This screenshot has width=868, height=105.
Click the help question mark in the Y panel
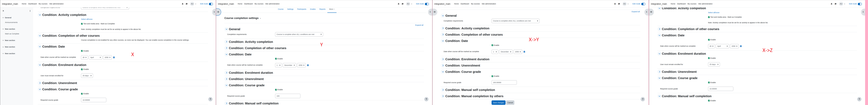pos(426,99)
